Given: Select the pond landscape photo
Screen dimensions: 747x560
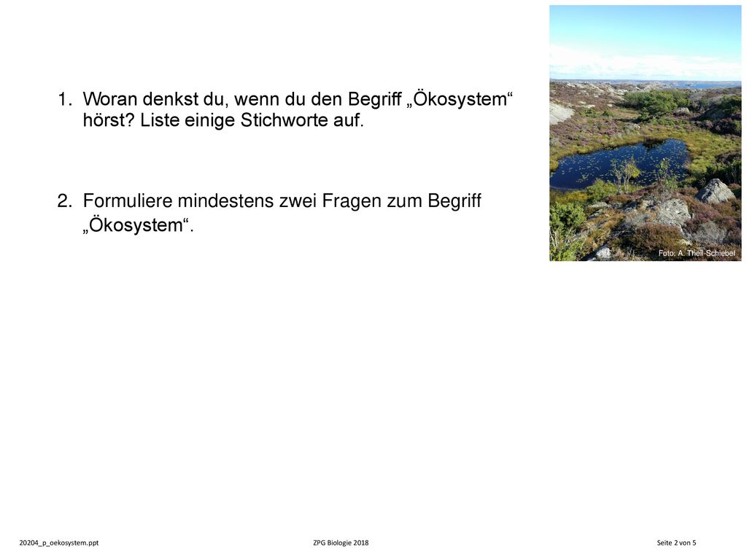Looking at the screenshot, I should 645,133.
